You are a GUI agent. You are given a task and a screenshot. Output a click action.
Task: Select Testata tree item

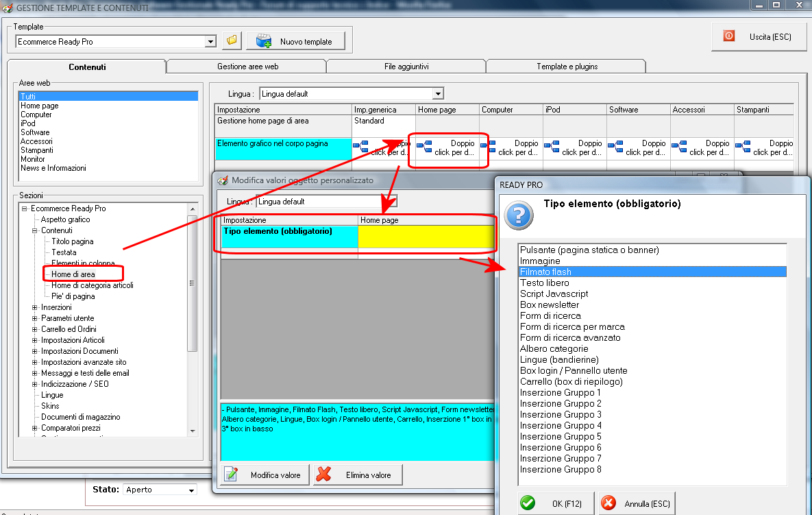click(64, 252)
